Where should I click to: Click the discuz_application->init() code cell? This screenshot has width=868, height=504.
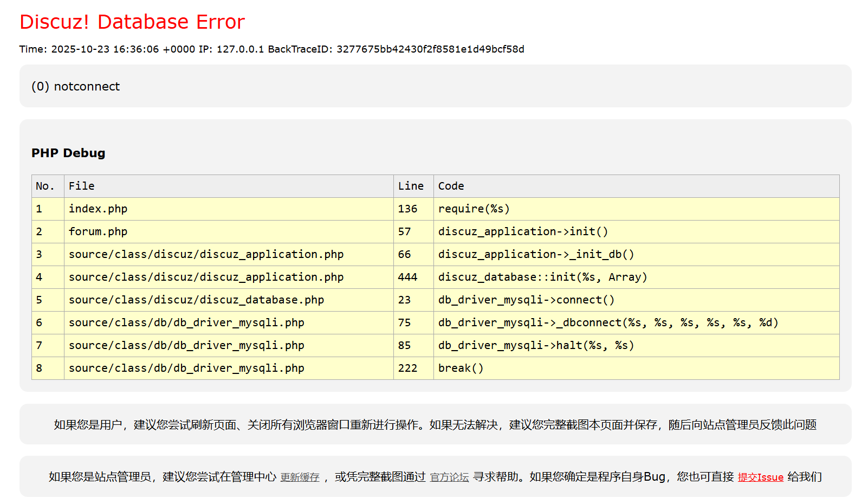click(x=523, y=232)
